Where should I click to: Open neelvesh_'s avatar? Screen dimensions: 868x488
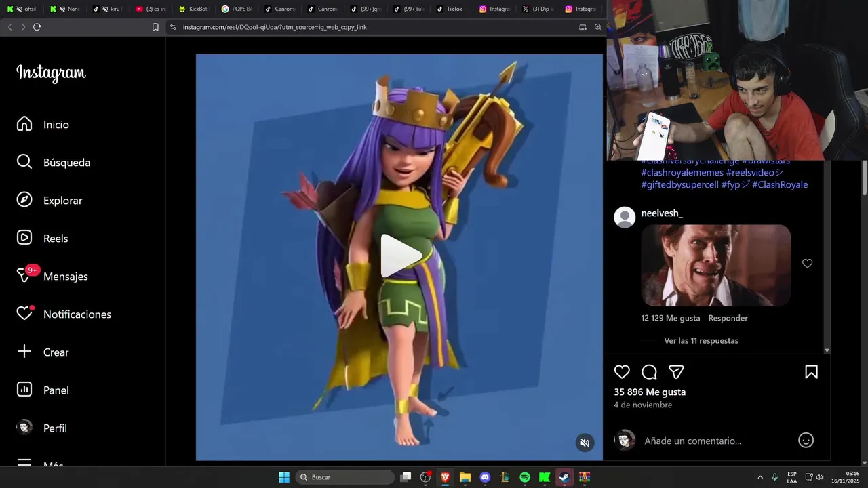625,218
